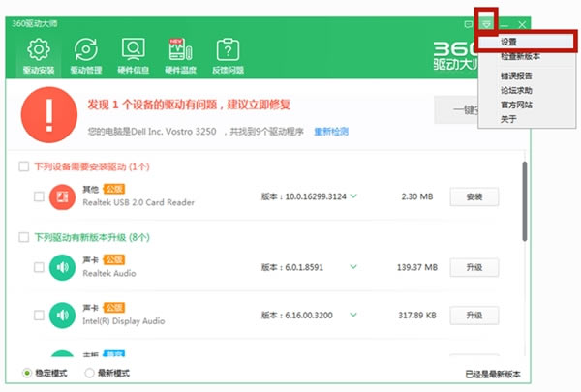This screenshot has height=392, width=581.
Task: Click the 公版 tag beside Realtek USB Card Reader
Action: coord(114,189)
